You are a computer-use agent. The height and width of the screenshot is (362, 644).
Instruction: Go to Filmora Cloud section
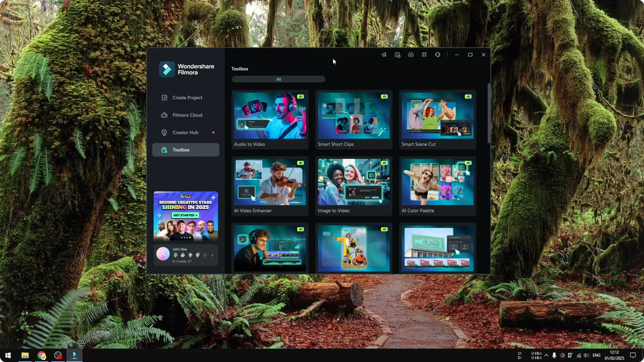(x=187, y=115)
